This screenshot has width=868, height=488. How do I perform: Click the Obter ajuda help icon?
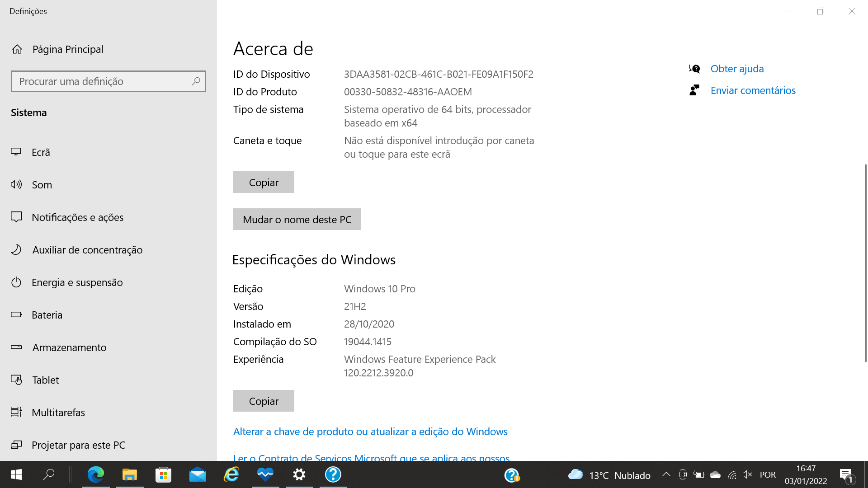point(694,69)
